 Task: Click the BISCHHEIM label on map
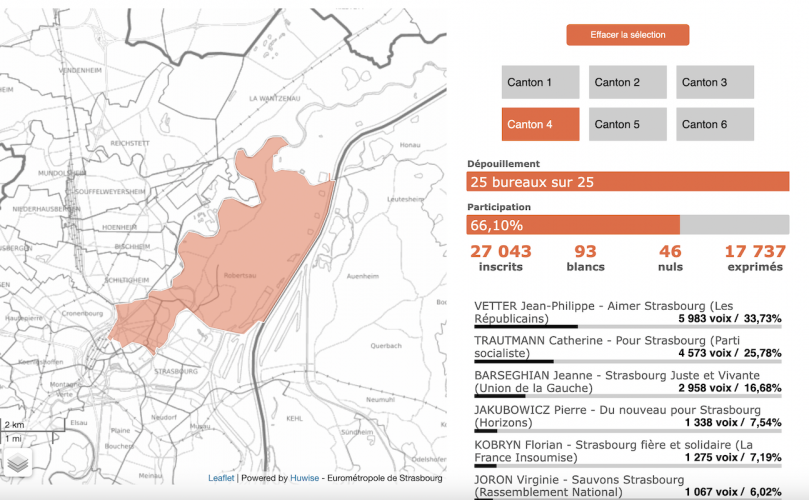pyautogui.click(x=132, y=247)
